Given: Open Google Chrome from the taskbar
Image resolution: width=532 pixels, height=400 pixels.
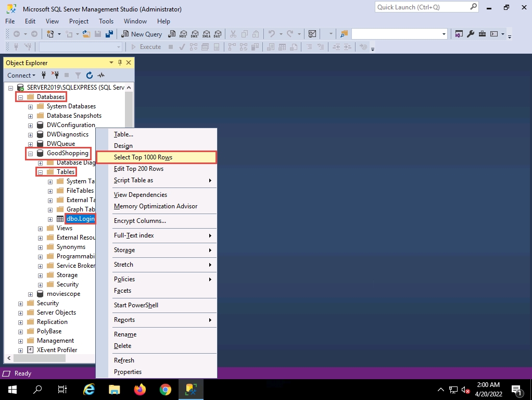Looking at the screenshot, I should point(165,389).
